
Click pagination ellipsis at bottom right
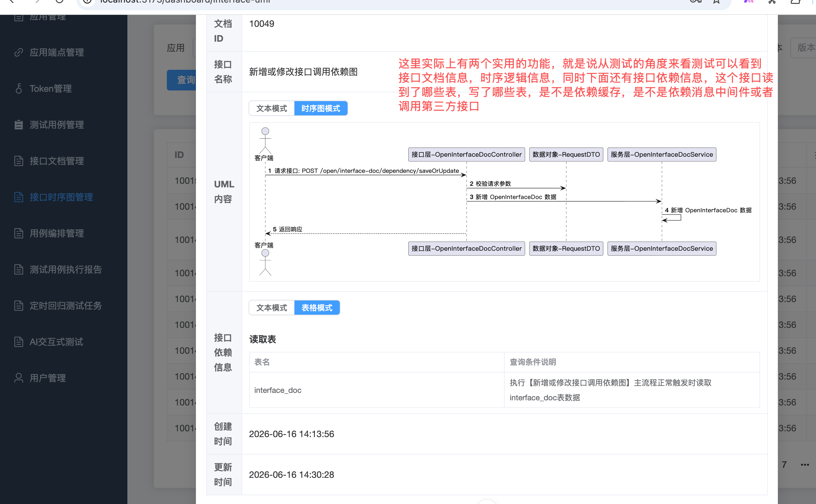tap(805, 465)
